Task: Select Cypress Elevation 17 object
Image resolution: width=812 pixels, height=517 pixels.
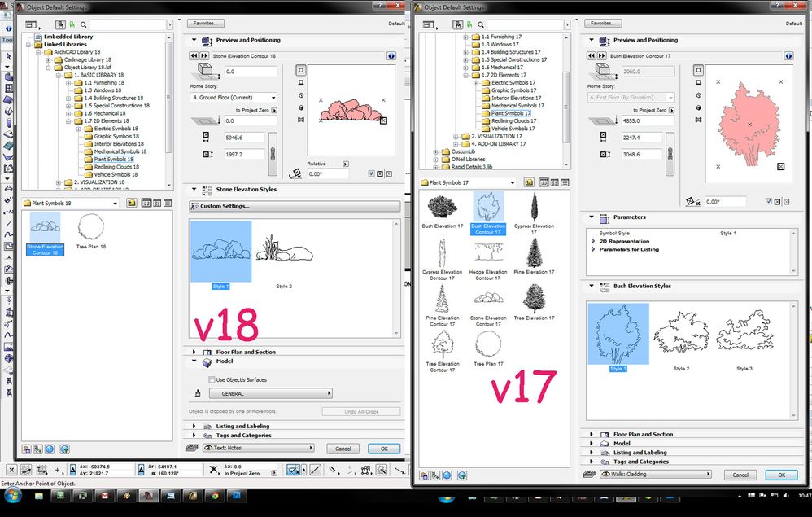Action: 534,213
